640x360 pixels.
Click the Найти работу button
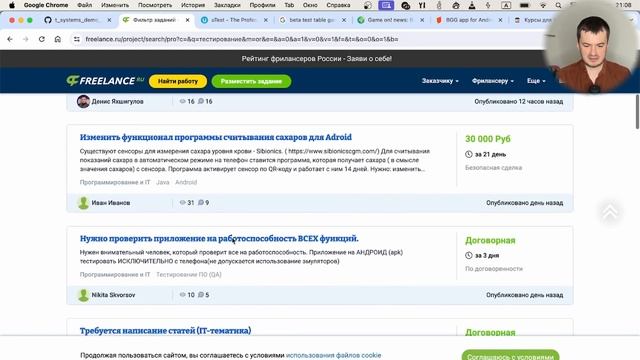(178, 81)
